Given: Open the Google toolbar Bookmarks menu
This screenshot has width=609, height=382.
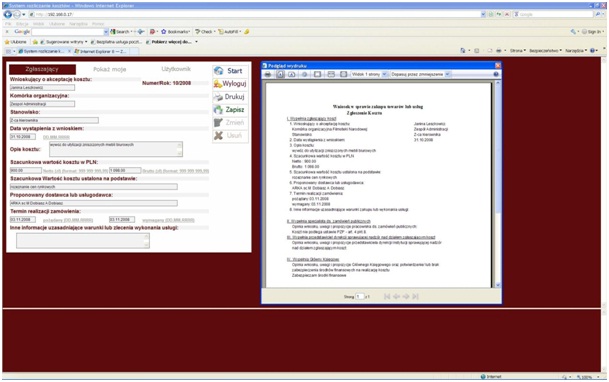Looking at the screenshot, I should pyautogui.click(x=176, y=32).
